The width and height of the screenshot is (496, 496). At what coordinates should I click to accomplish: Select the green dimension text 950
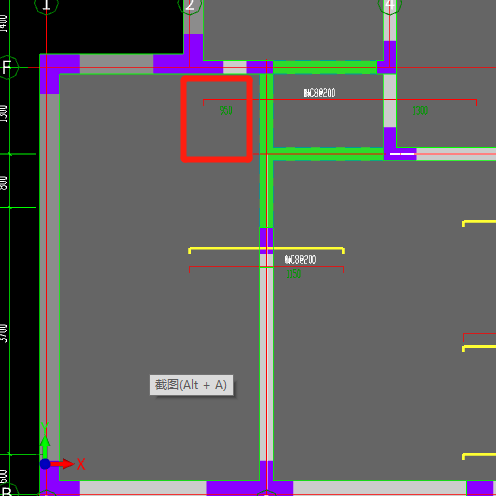coord(226,111)
